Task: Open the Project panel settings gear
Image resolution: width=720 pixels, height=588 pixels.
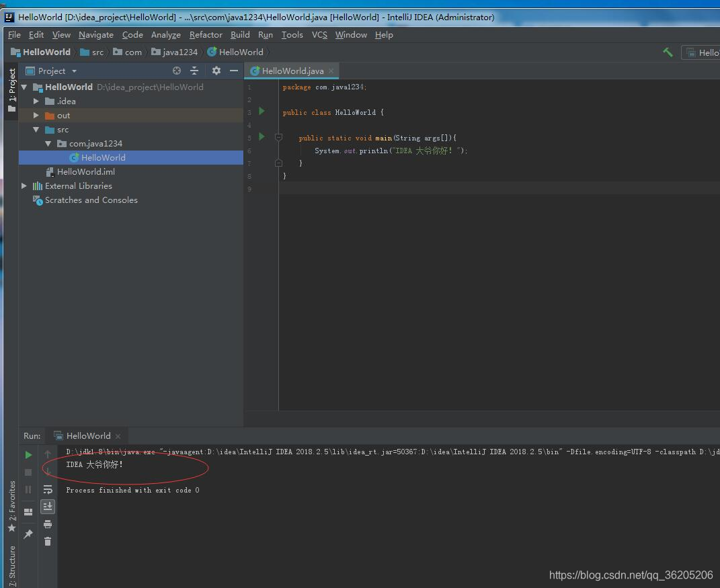Action: 216,71
